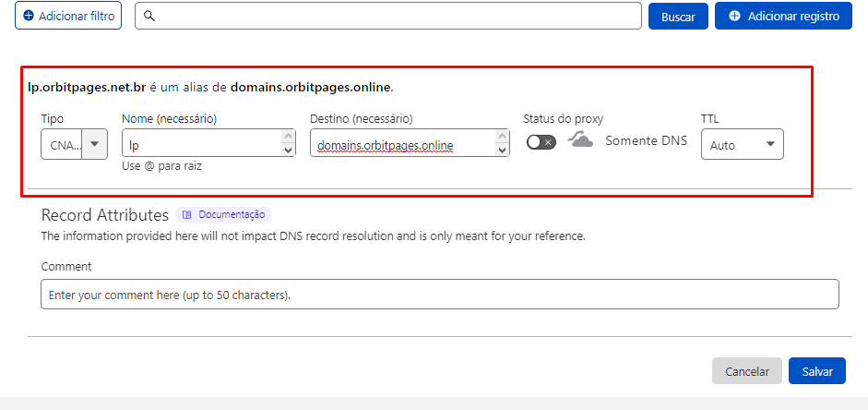
Task: Click the down arrow in the Nome field
Action: pos(288,150)
